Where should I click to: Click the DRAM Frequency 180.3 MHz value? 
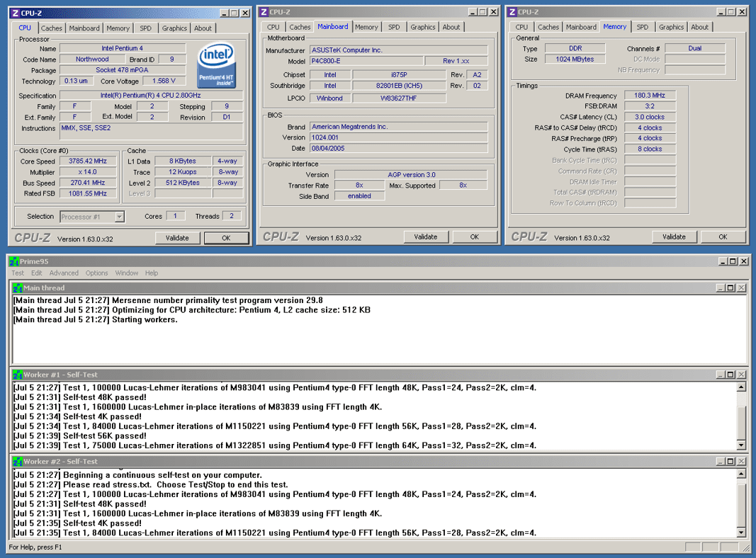coord(650,96)
